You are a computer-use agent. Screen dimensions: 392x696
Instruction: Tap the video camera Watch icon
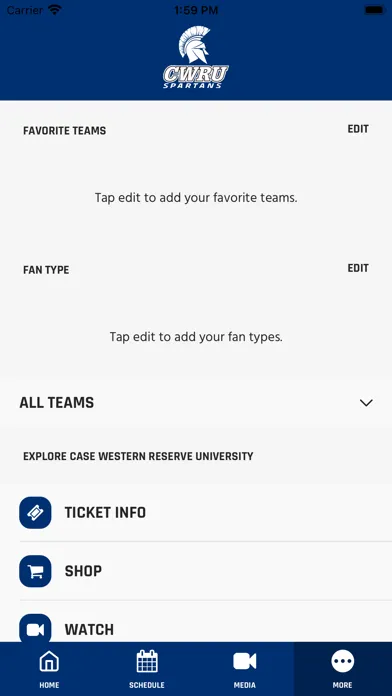click(35, 628)
